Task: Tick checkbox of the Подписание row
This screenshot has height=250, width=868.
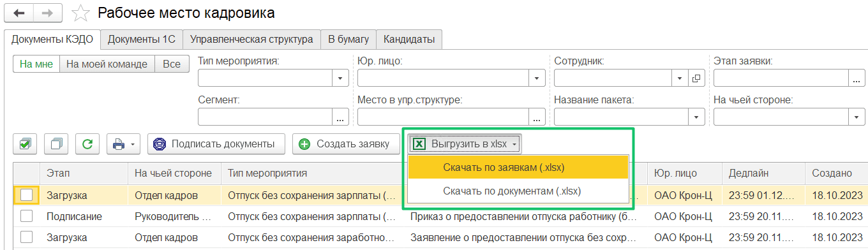Action: click(x=27, y=216)
